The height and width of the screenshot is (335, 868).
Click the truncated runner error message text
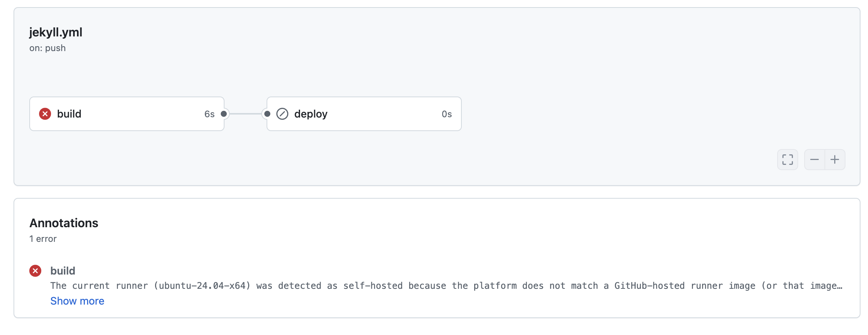click(446, 286)
